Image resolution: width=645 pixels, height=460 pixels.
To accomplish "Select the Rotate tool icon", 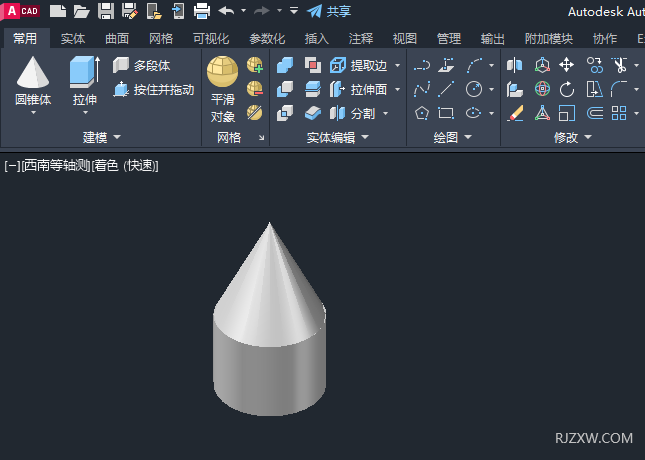I will tap(567, 89).
